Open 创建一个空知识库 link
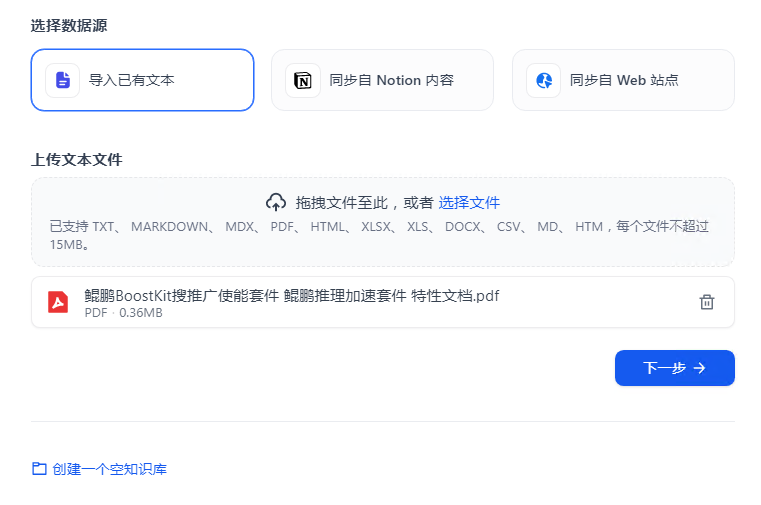The height and width of the screenshot is (505, 761). pos(109,469)
